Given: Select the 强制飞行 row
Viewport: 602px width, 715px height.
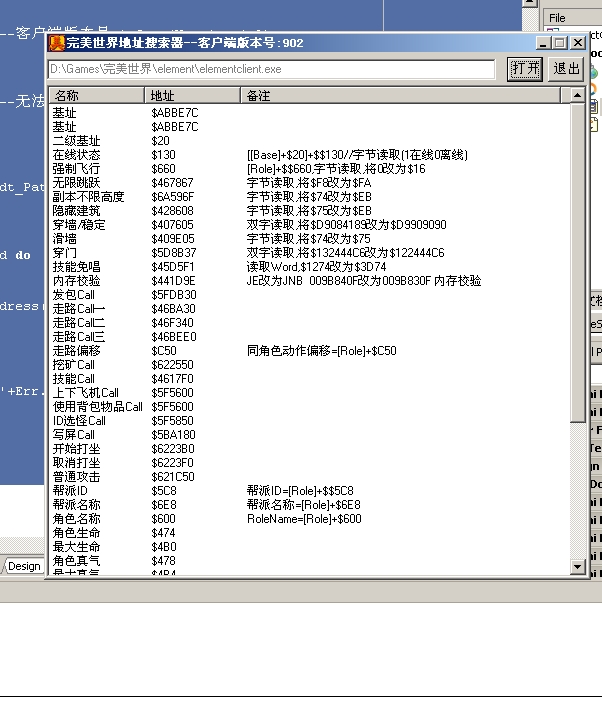Looking at the screenshot, I should [309, 169].
